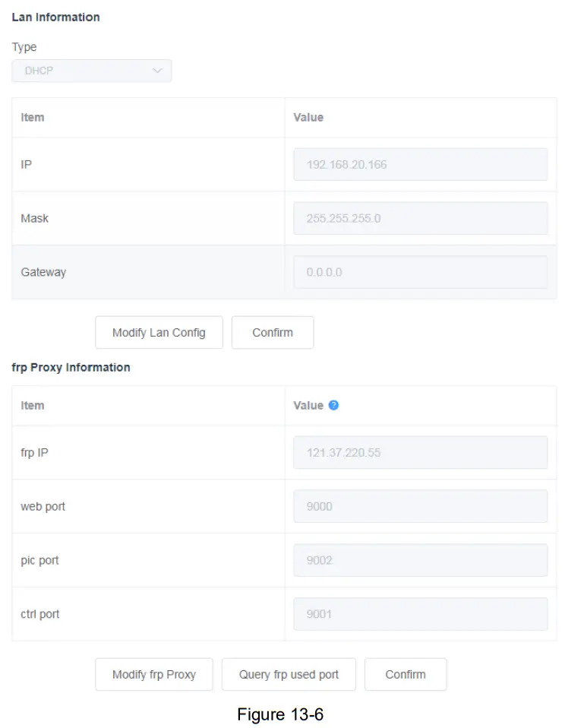Select the Mask input field
Screen dimensions: 565x728
(420, 218)
